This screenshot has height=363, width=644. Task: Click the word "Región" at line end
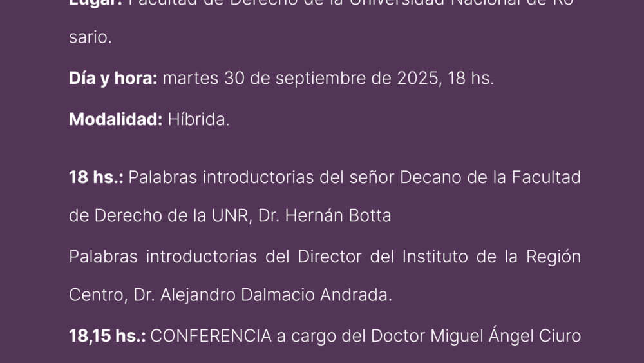click(x=554, y=257)
